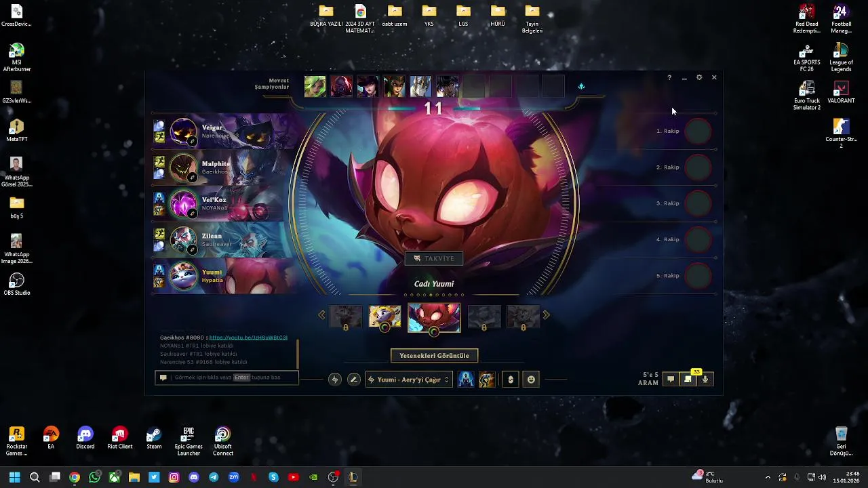This screenshot has width=868, height=488.
Task: Select Zilean teammate portrait
Action: (x=183, y=240)
